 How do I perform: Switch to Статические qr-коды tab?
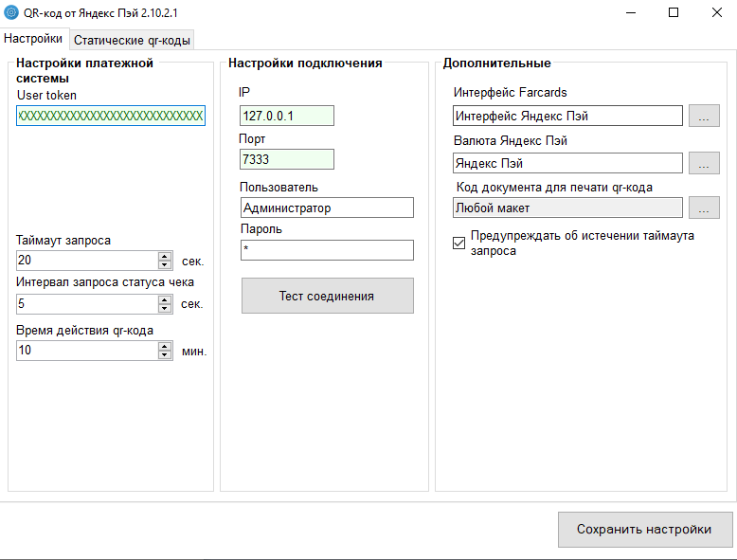click(x=133, y=40)
